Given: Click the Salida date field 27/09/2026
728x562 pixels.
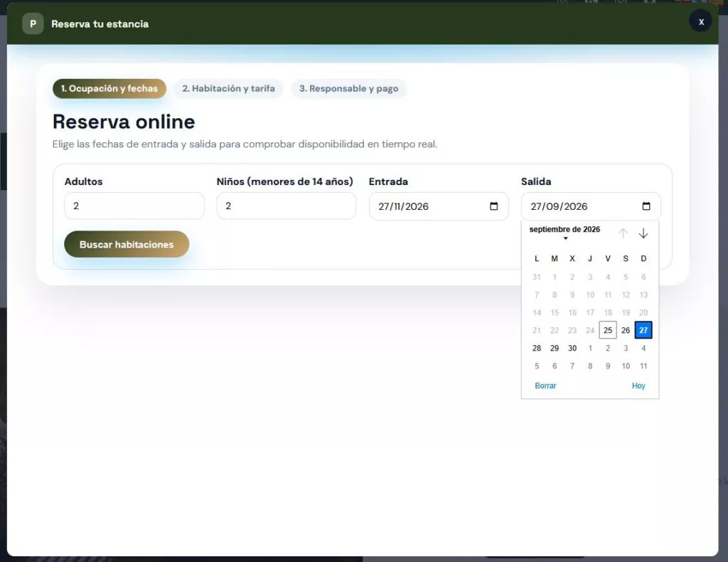Looking at the screenshot, I should pos(591,206).
